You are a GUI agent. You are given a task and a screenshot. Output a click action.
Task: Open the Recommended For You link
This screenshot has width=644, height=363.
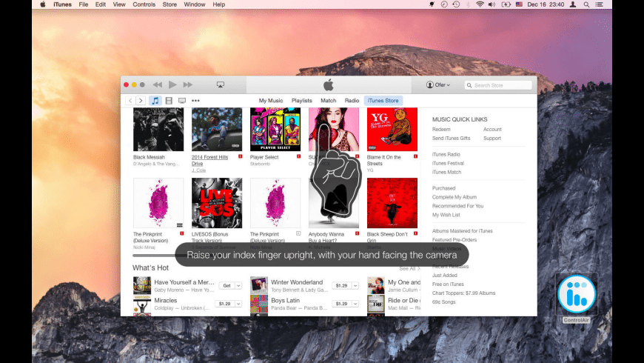(457, 206)
